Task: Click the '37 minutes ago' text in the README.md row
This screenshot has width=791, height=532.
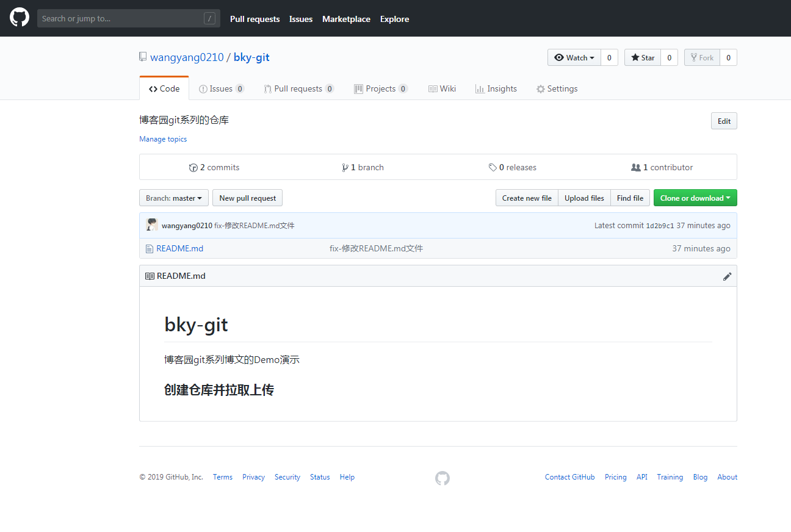Action: click(701, 248)
